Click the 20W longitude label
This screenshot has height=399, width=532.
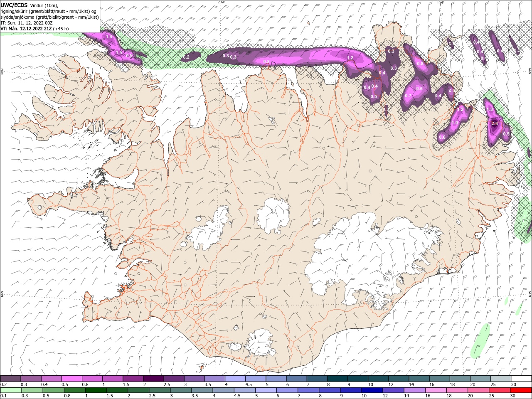221,2
